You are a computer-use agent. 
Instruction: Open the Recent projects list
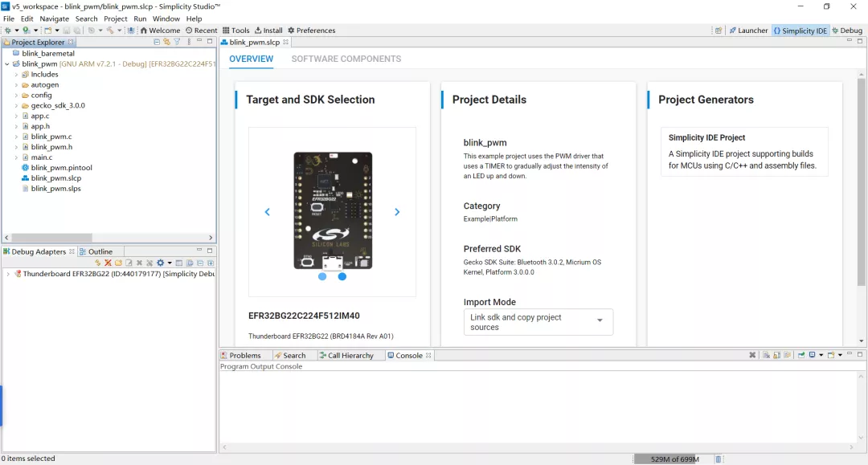pos(201,31)
